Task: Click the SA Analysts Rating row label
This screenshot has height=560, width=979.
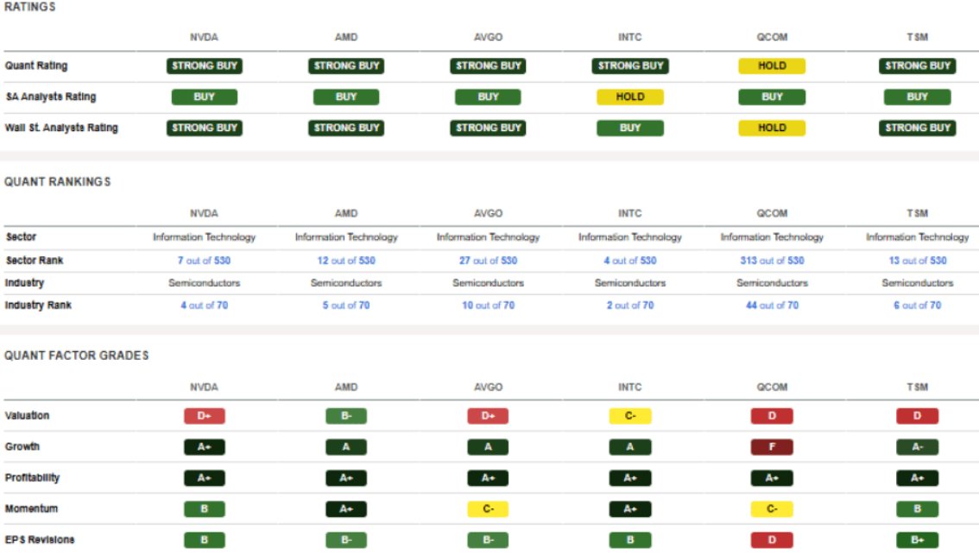Action: (x=51, y=97)
